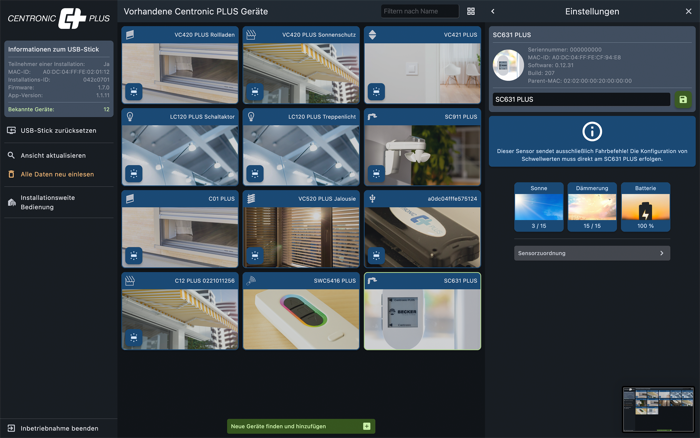Click the identify icon on SC911 PLUS card
Viewport: 700px width, 438px height.
376,173
